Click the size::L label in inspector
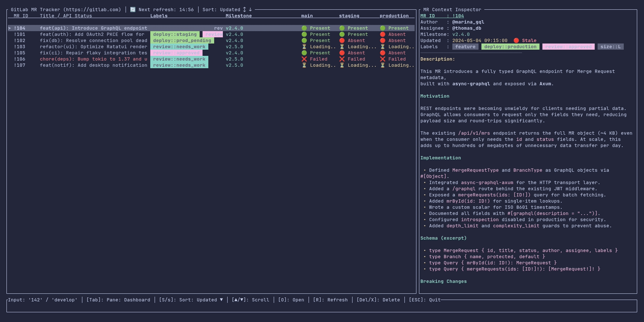The width and height of the screenshot is (644, 322). [610, 47]
